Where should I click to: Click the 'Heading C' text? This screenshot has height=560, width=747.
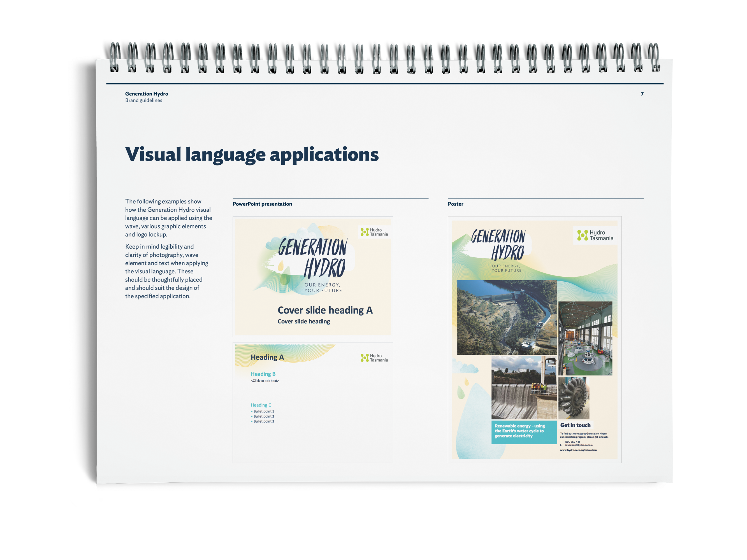point(261,405)
